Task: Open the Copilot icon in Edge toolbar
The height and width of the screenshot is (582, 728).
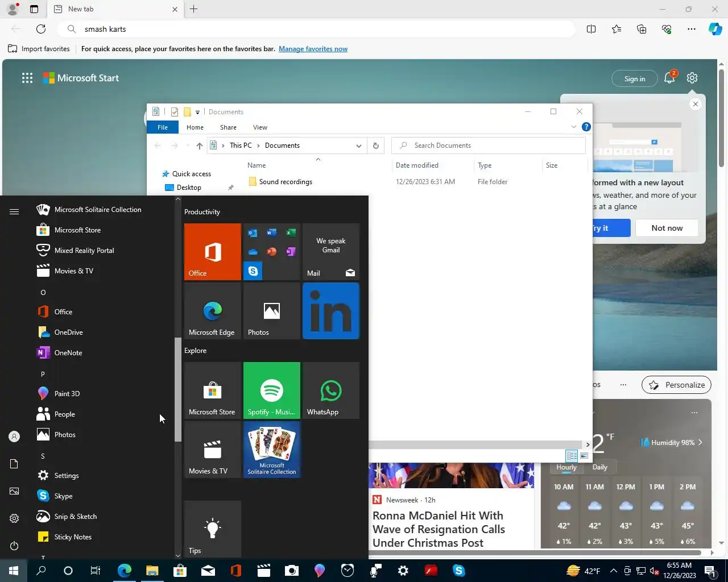Action: coord(715,29)
